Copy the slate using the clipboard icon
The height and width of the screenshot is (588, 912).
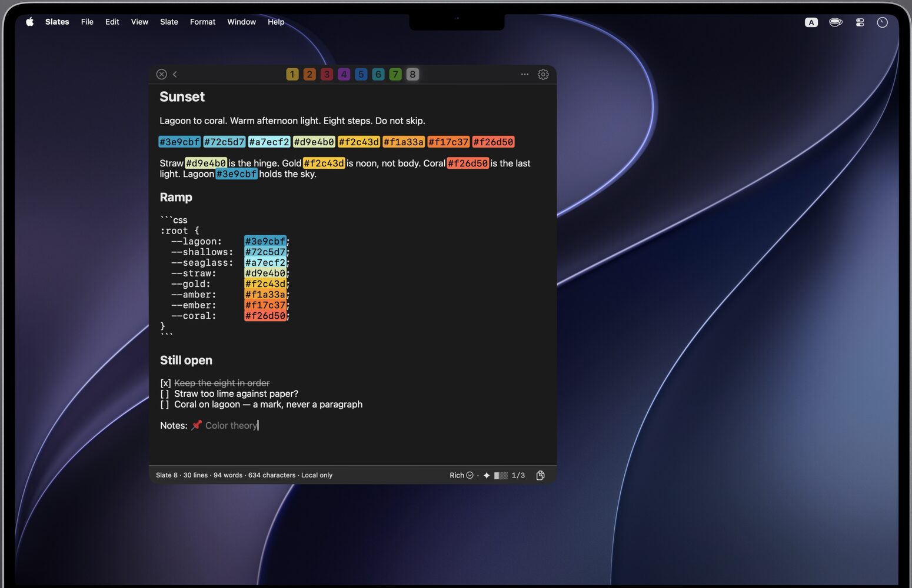click(x=540, y=475)
